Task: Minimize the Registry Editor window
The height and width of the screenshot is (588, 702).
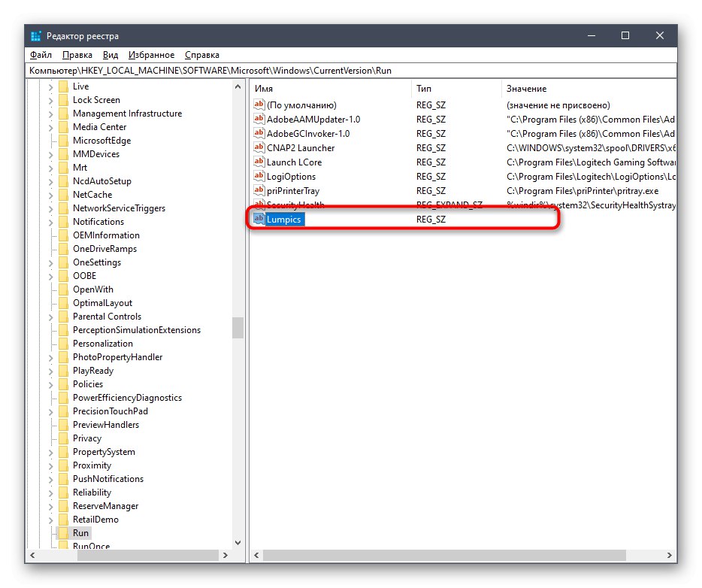Action: click(592, 35)
